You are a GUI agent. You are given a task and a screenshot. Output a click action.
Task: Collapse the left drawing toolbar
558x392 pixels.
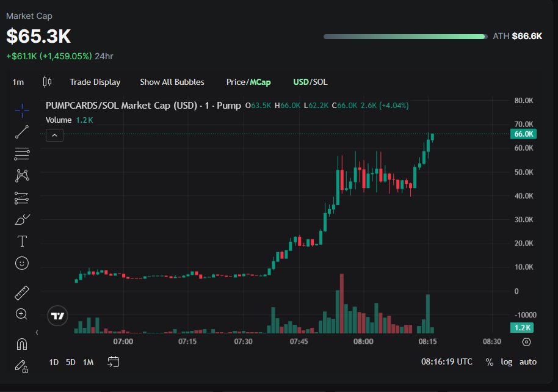pos(37,333)
